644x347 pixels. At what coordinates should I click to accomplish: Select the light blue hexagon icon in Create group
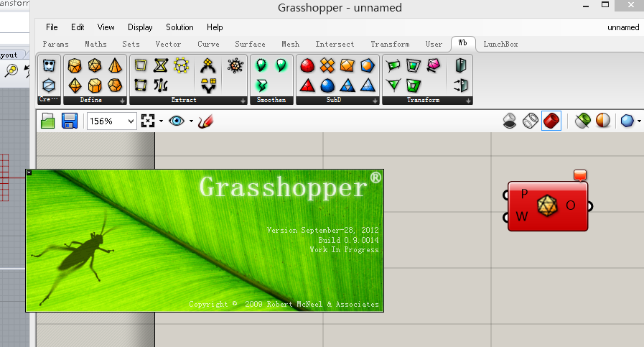tap(49, 85)
